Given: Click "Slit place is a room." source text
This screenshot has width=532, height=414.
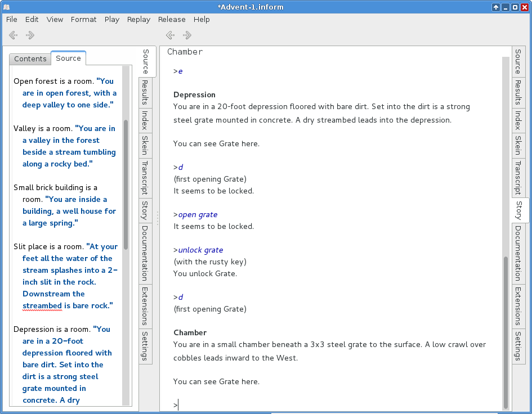Looking at the screenshot, I should 49,246.
